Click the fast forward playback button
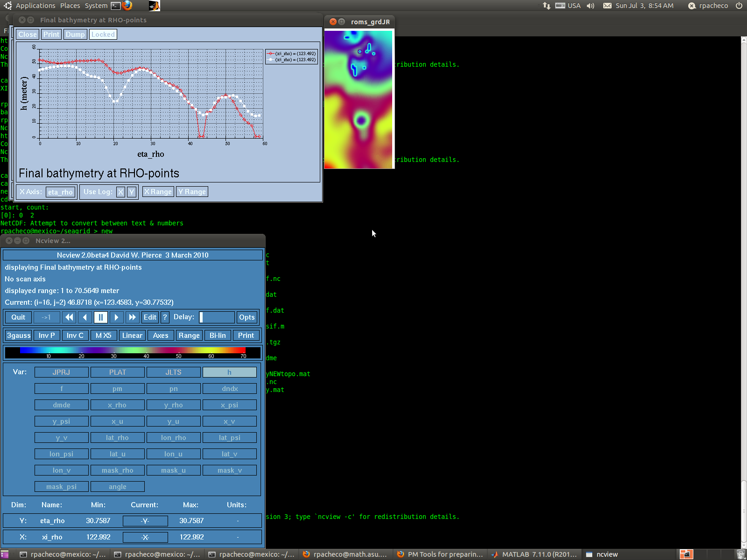This screenshot has height=560, width=747. (x=133, y=317)
